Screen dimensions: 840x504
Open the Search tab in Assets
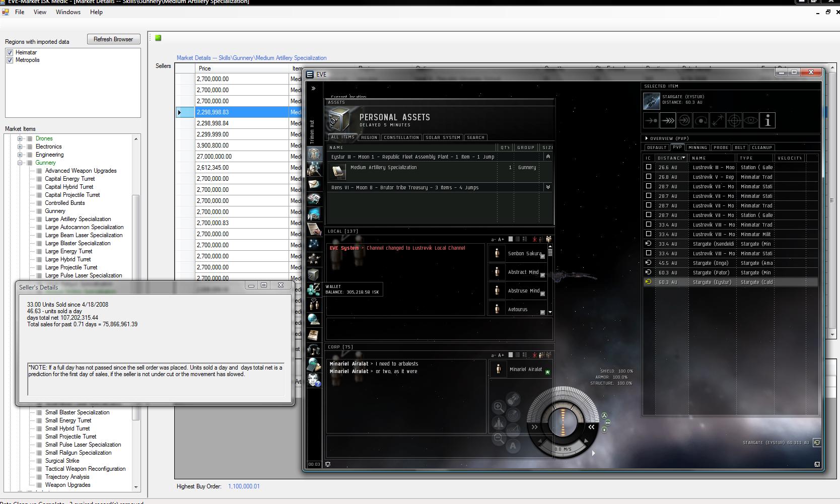tap(475, 137)
